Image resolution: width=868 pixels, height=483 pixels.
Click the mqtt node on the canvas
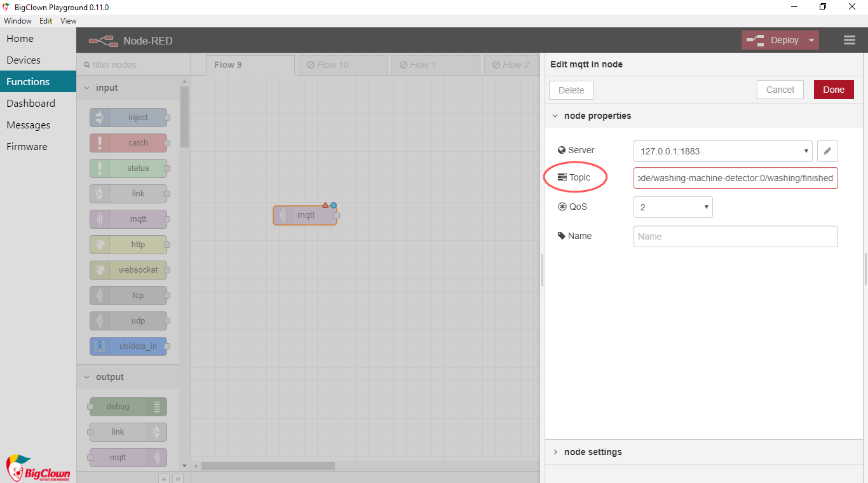click(305, 215)
